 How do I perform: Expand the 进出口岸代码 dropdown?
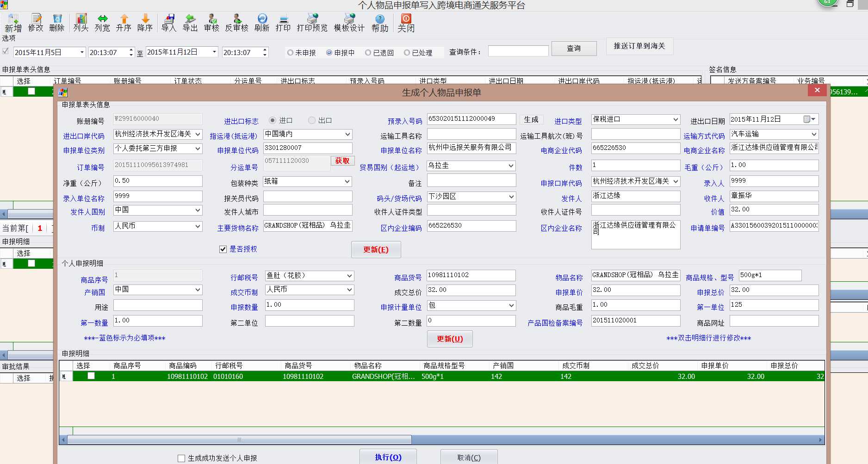point(198,134)
